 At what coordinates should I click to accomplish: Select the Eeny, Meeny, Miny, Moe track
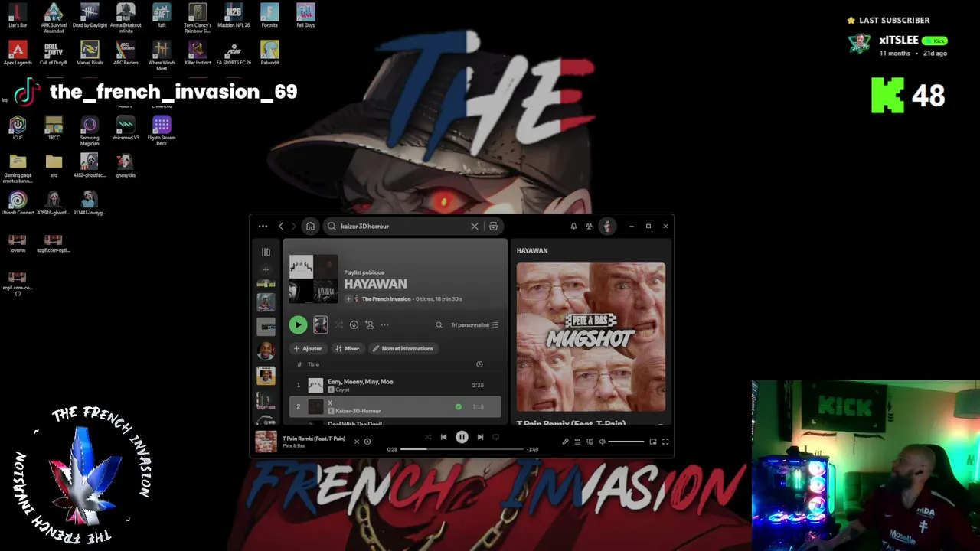tap(395, 385)
